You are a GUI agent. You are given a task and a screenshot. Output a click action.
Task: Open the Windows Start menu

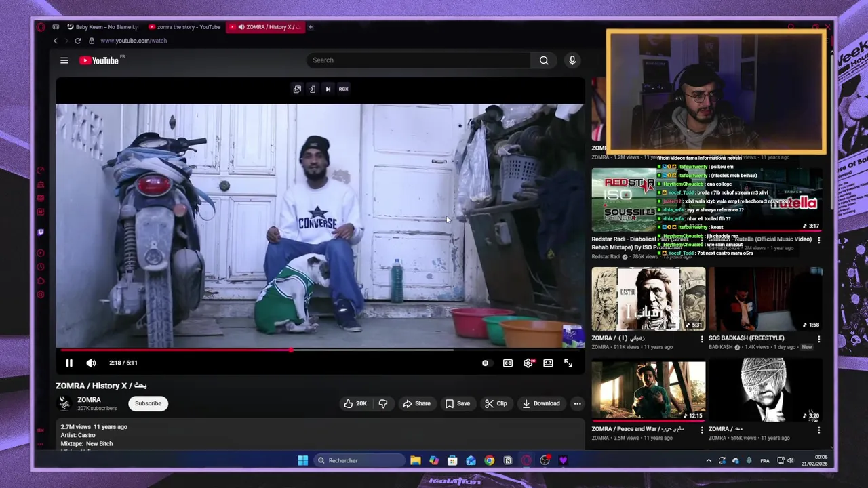click(x=303, y=461)
